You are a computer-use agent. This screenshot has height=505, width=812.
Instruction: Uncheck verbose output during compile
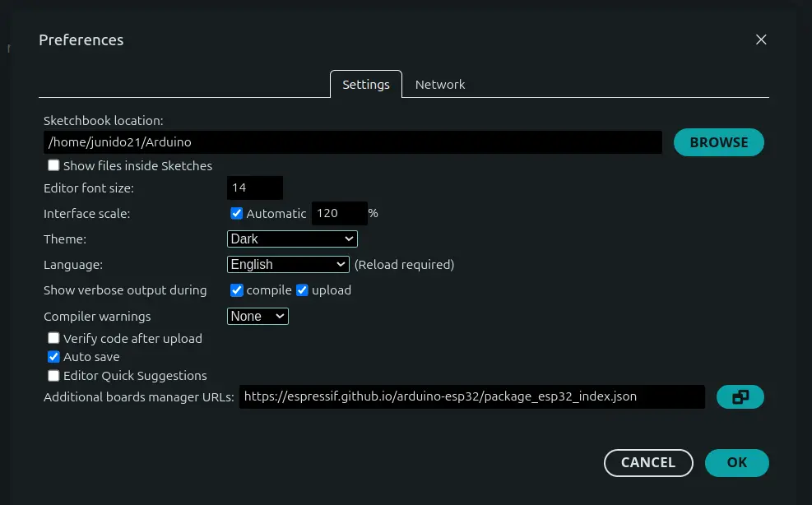[x=237, y=290]
